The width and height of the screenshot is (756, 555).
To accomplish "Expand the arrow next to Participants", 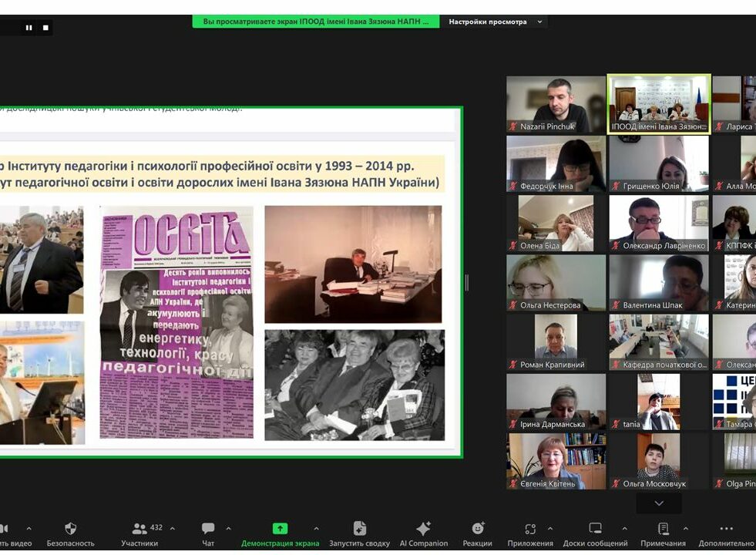I will tap(172, 529).
